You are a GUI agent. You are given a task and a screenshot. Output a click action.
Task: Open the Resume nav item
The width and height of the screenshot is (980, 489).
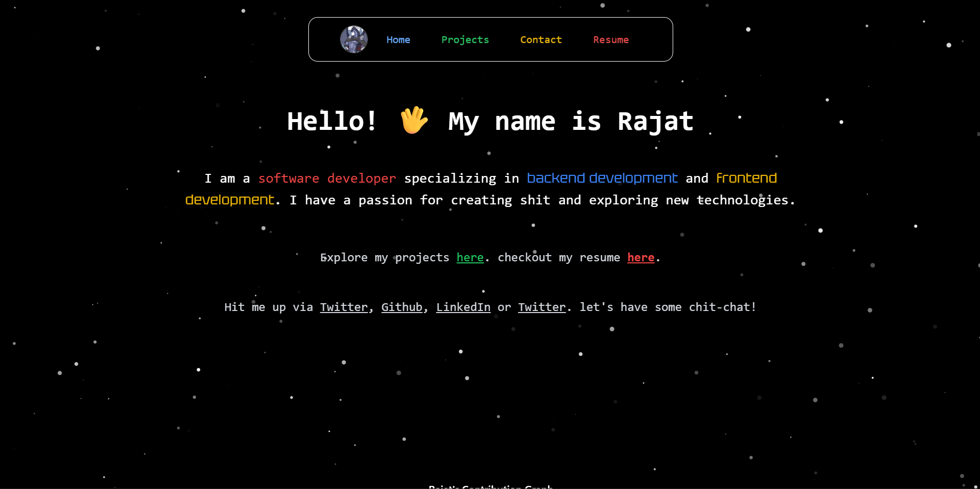click(x=611, y=40)
